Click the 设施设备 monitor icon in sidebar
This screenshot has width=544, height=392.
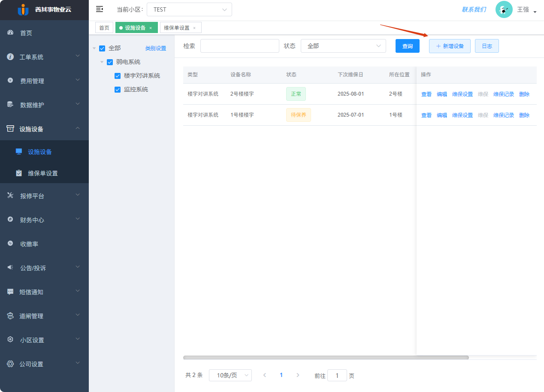(18, 151)
